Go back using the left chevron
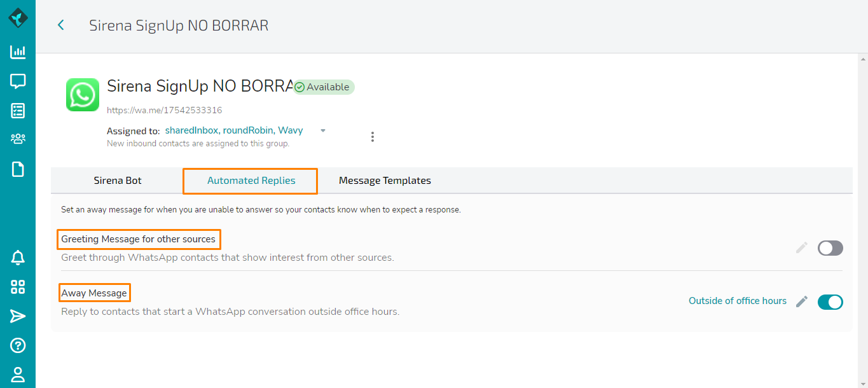Image resolution: width=868 pixels, height=388 pixels. pyautogui.click(x=61, y=25)
